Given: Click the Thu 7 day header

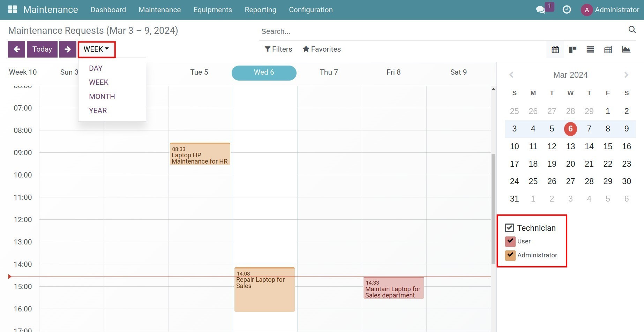Looking at the screenshot, I should coord(329,72).
